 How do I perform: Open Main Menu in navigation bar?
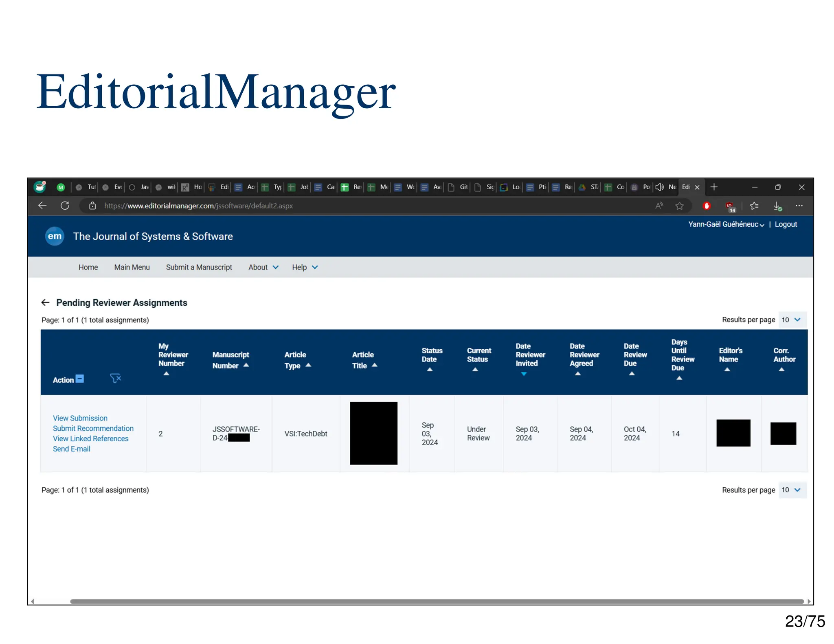click(132, 267)
